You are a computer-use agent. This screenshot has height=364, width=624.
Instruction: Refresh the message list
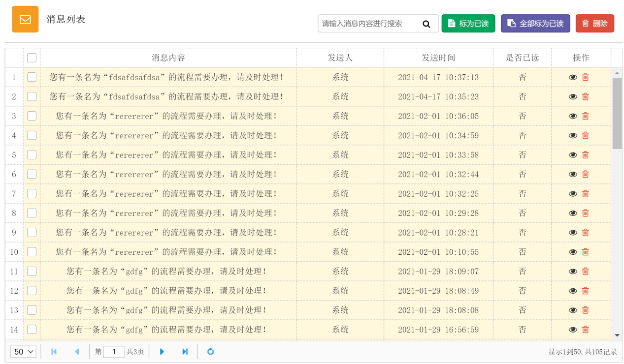210,352
